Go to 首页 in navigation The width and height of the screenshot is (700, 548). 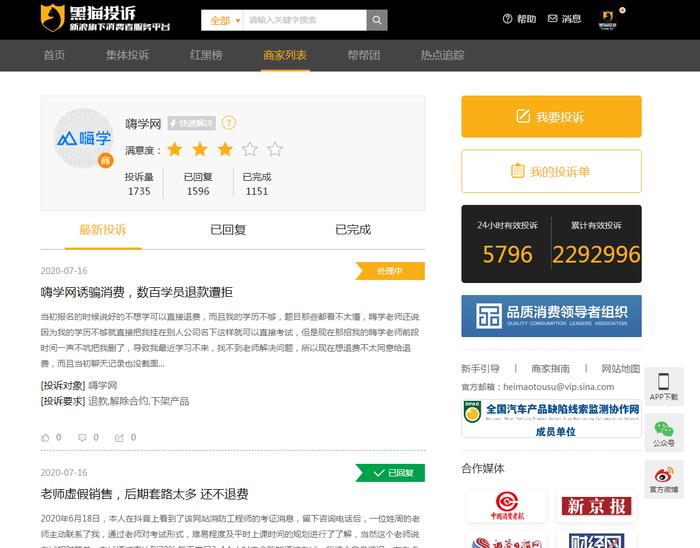(54, 55)
